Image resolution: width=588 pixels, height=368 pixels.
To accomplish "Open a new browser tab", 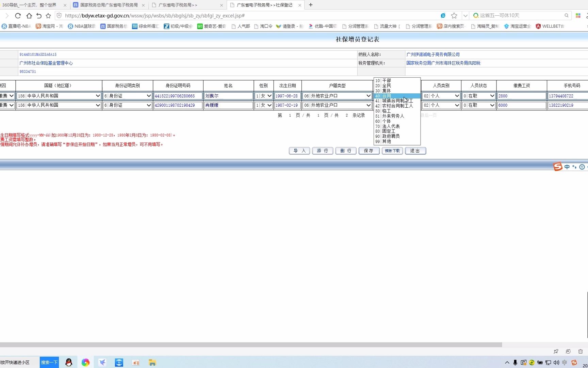I will 311,5.
